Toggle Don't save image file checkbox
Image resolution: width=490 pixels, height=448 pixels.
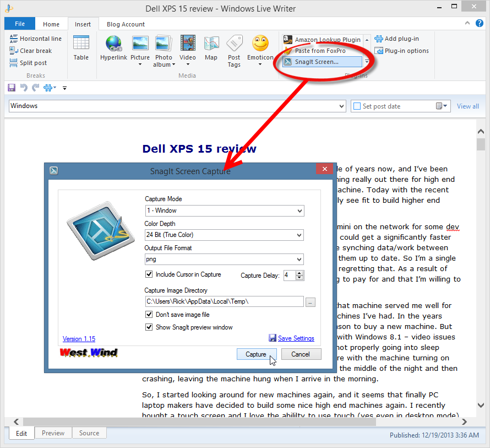click(149, 315)
